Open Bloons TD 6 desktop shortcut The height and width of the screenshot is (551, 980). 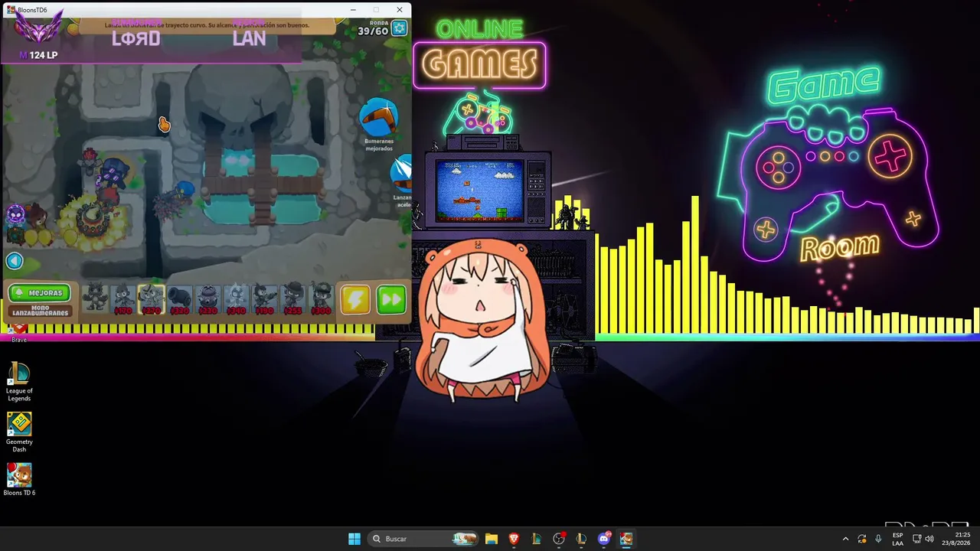tap(19, 480)
